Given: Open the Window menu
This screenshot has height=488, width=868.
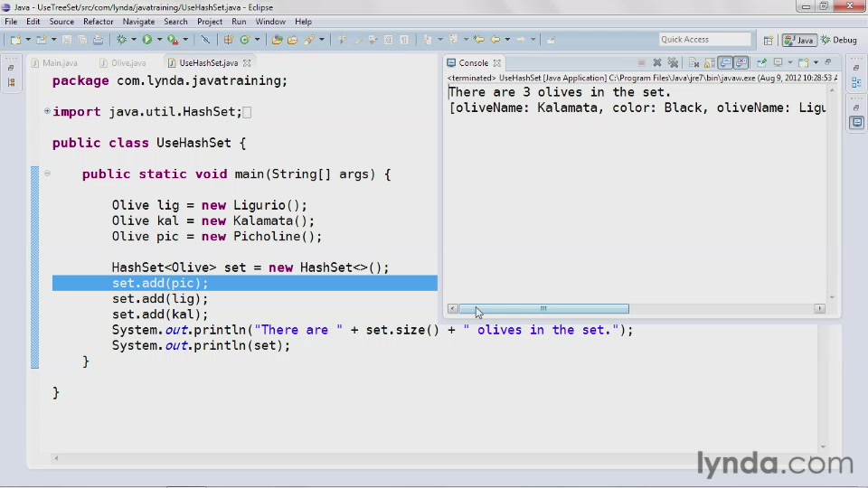Looking at the screenshot, I should tap(270, 22).
